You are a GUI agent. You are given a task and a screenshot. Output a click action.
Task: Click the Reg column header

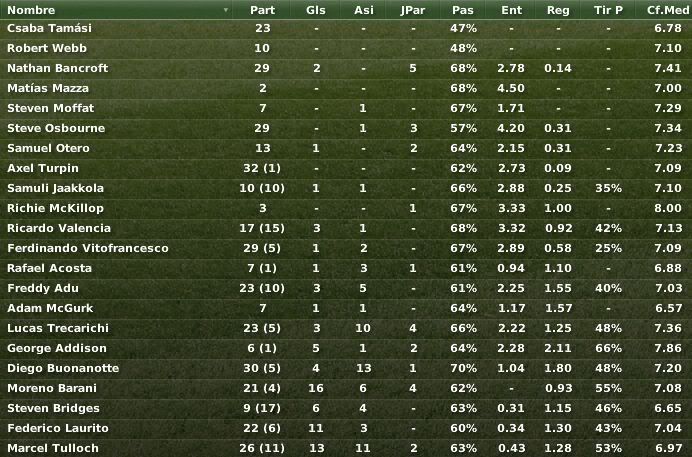558,10
